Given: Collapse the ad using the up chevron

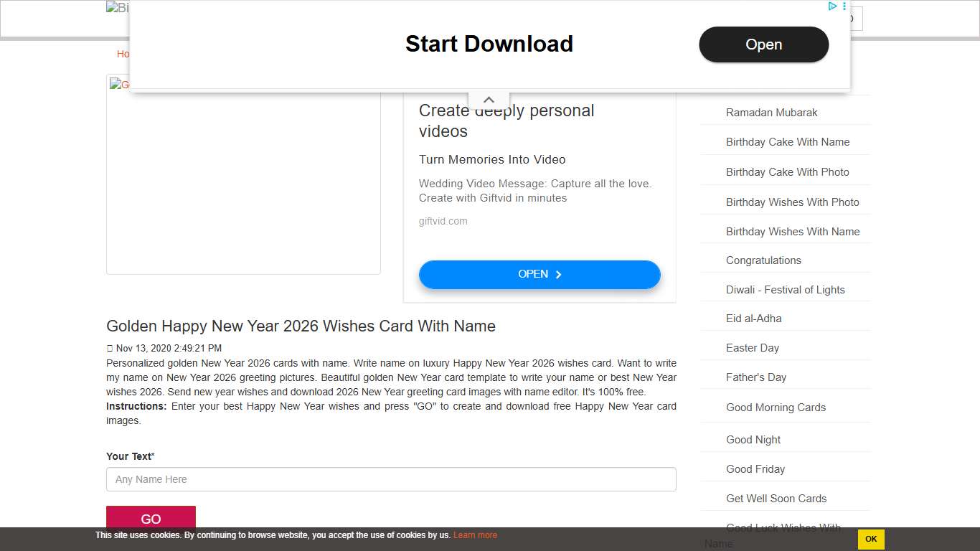Looking at the screenshot, I should click(489, 99).
